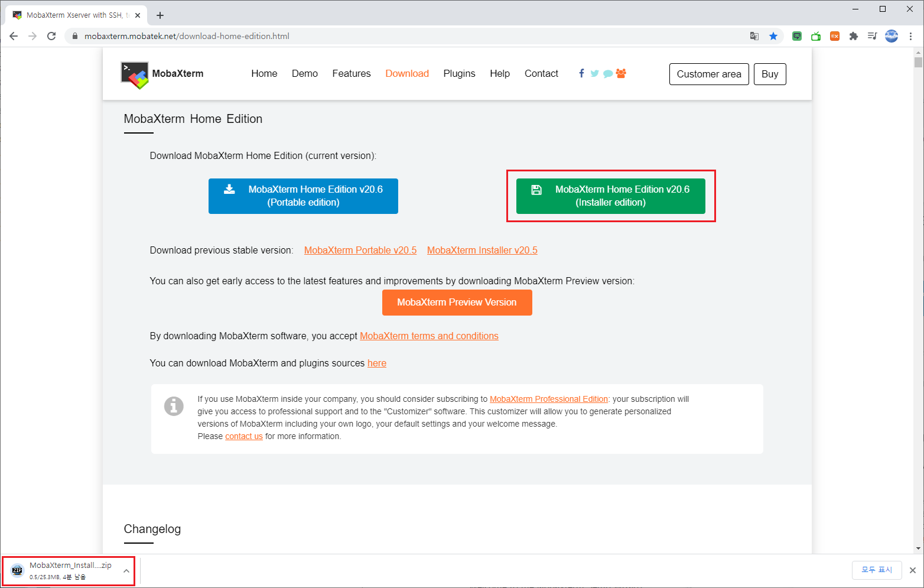Click the blue bookmark star
Image resolution: width=924 pixels, height=588 pixels.
click(x=773, y=36)
